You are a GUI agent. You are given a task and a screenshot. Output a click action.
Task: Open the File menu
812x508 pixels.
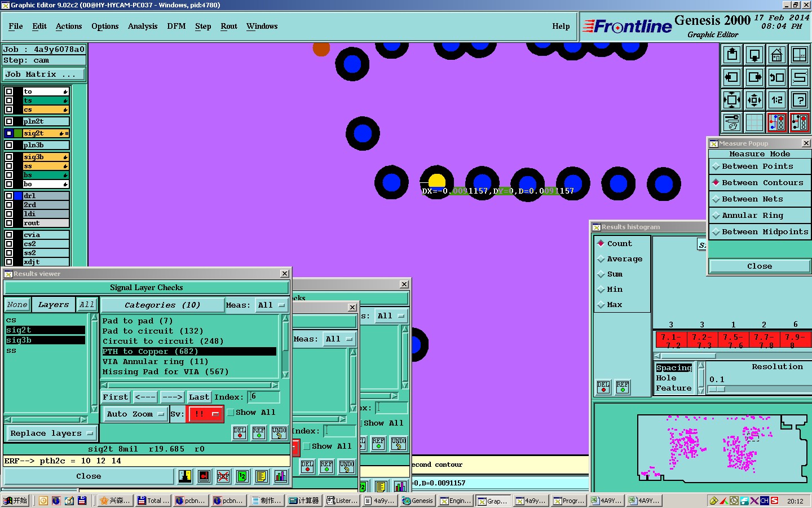[16, 27]
